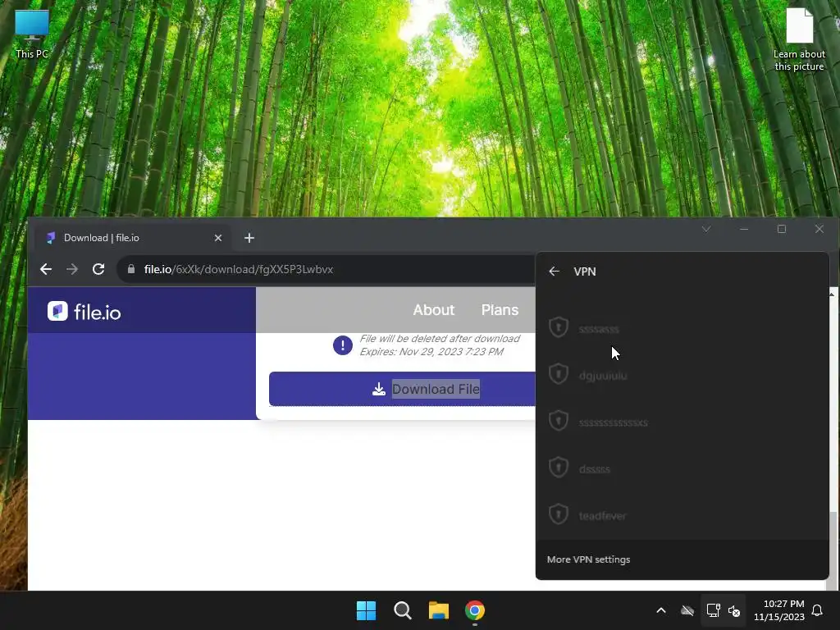This screenshot has height=630, width=840.
Task: Click shield icon beside dgjuuiuiu
Action: (x=558, y=373)
